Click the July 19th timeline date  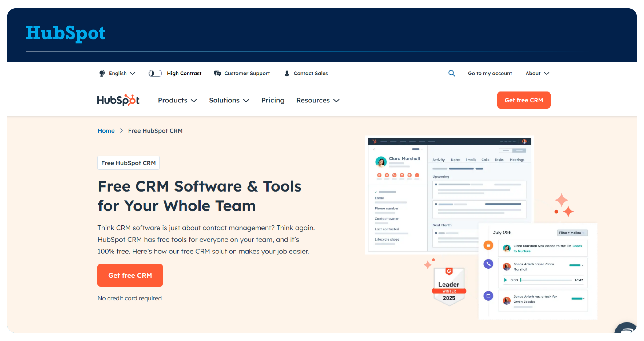coord(502,233)
